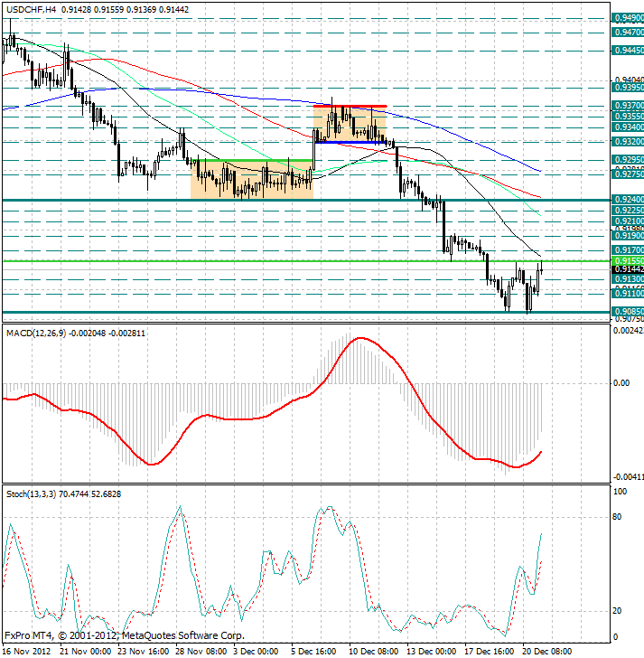Select the 0.9490 price level label
The width and height of the screenshot is (644, 658).
coord(628,18)
